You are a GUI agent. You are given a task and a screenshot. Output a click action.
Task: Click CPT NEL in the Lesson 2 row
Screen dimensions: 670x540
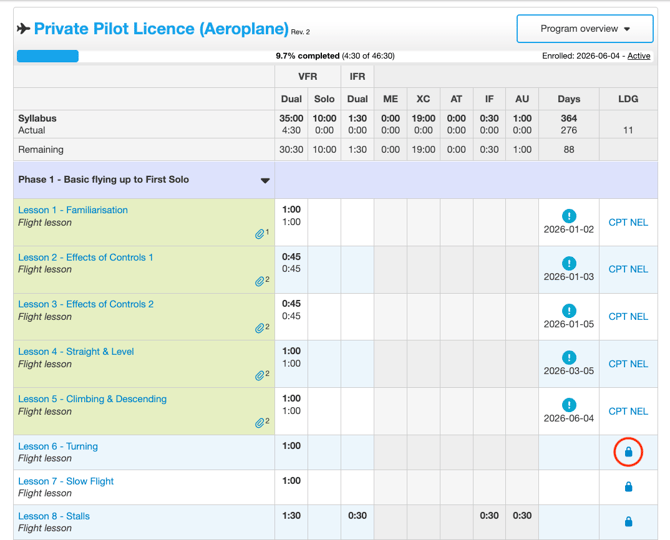(x=628, y=269)
